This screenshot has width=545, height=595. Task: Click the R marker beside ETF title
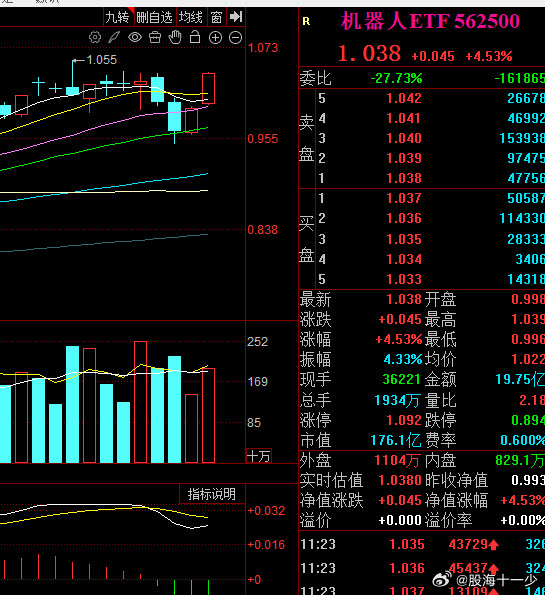click(306, 22)
